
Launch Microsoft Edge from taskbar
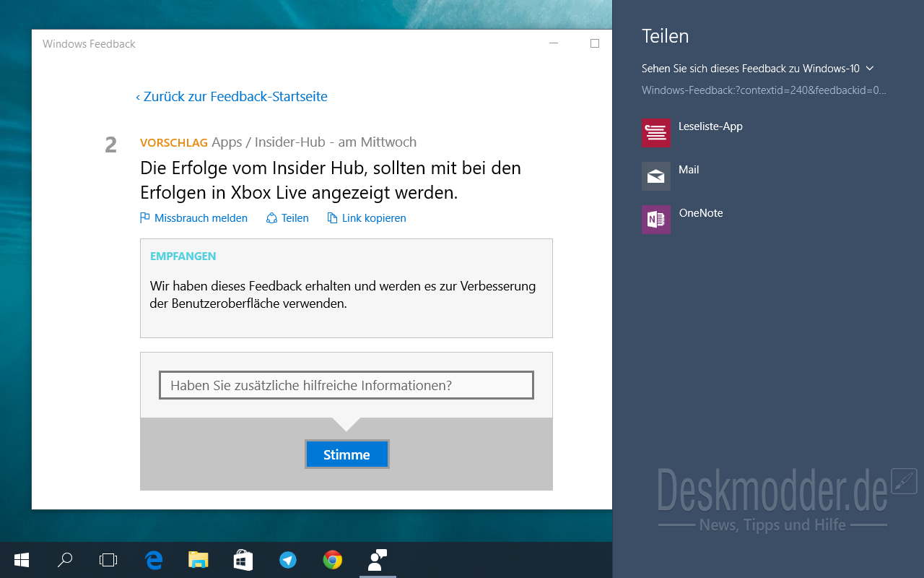point(153,560)
